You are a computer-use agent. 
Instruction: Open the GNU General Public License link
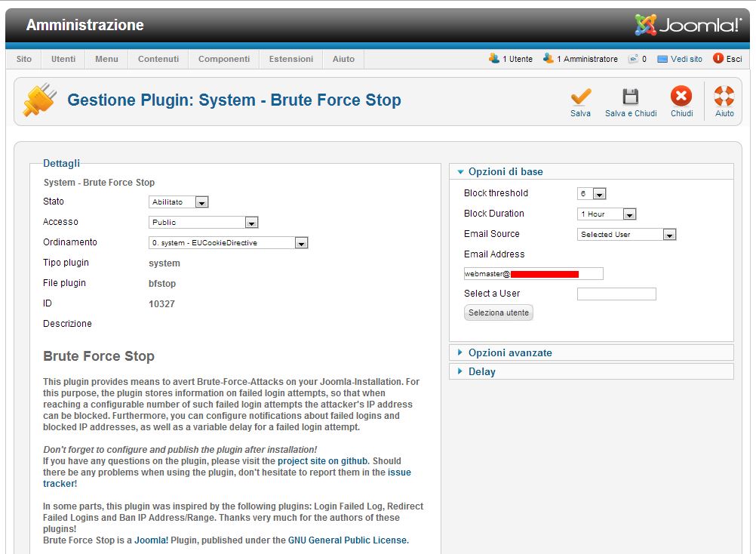click(347, 540)
